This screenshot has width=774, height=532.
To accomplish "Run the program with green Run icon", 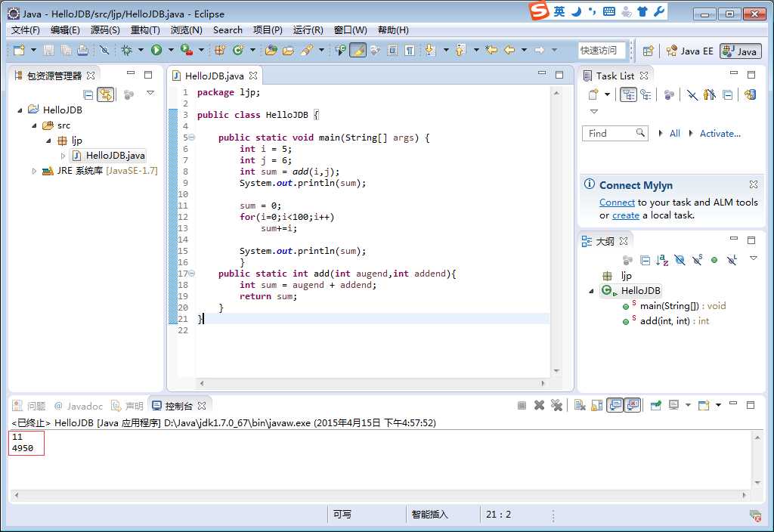I will (x=156, y=50).
